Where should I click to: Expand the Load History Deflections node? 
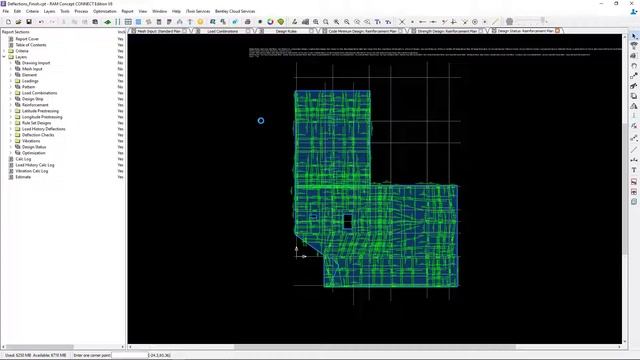tap(11, 129)
